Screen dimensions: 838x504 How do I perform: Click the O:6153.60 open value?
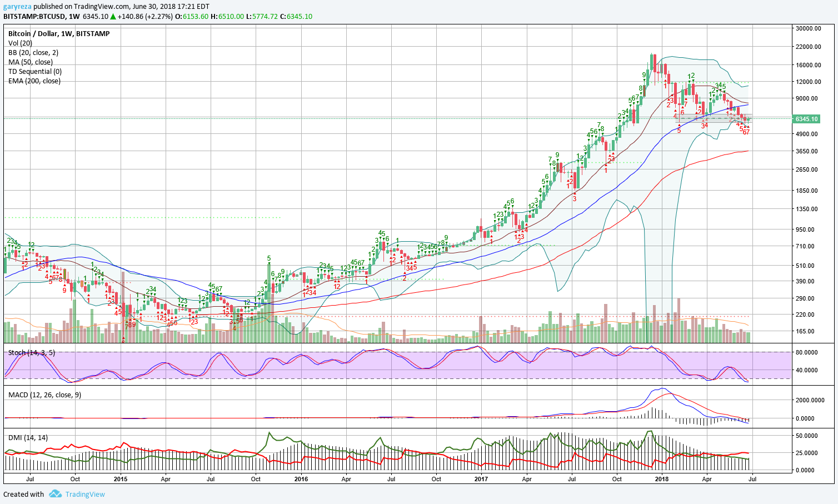coord(192,17)
